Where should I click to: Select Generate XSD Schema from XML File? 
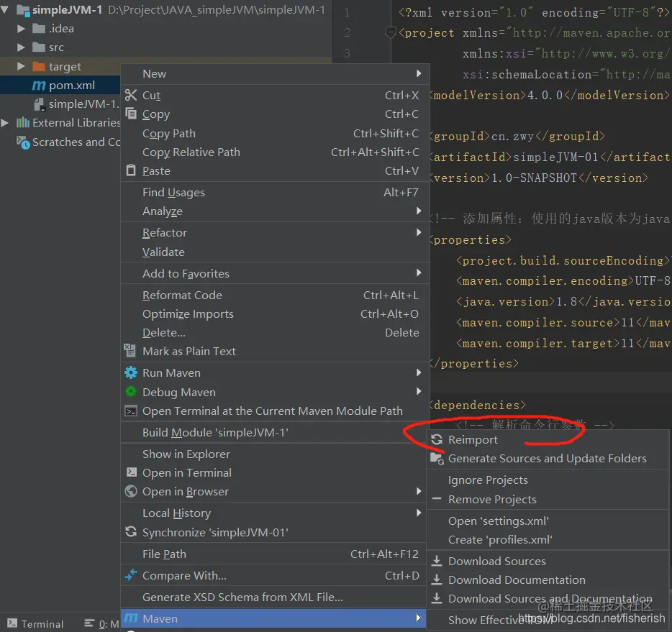click(273, 597)
